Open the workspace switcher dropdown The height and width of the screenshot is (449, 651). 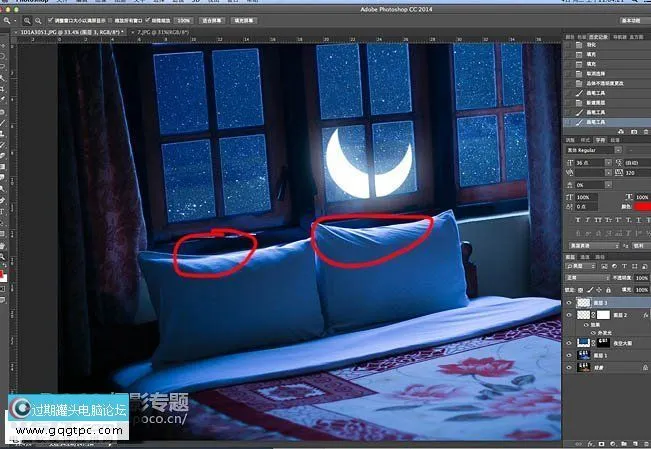coord(630,19)
